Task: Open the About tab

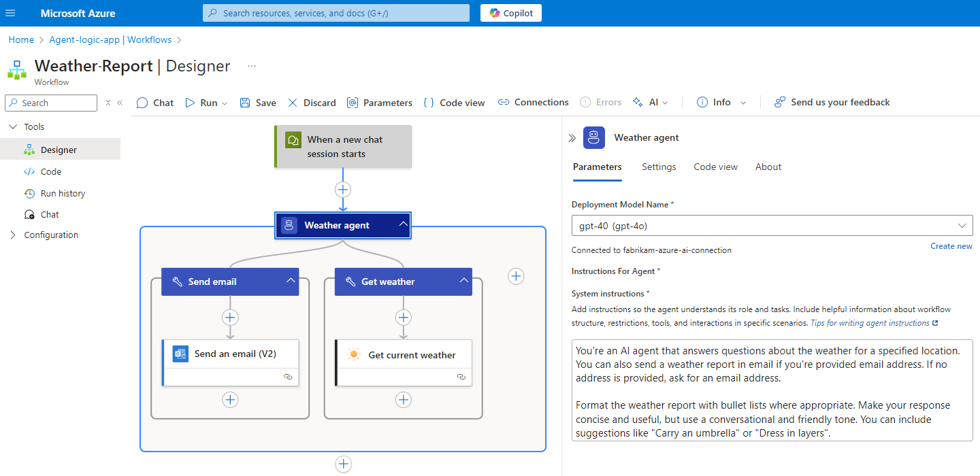Action: [x=768, y=167]
